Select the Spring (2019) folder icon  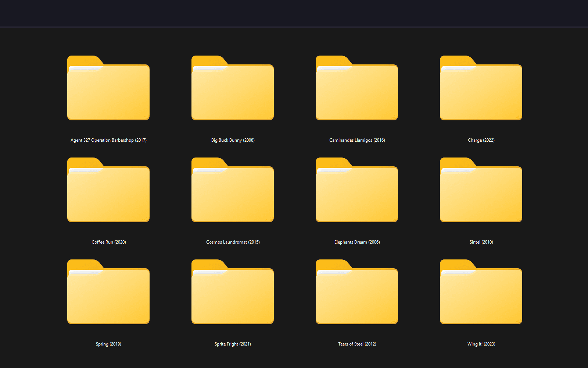[x=108, y=292]
